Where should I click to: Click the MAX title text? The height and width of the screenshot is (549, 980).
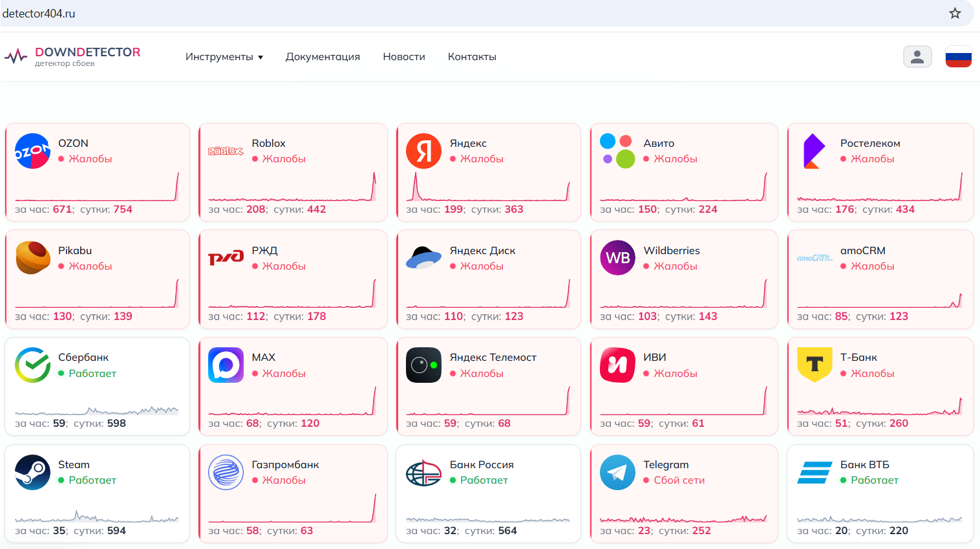coord(264,357)
